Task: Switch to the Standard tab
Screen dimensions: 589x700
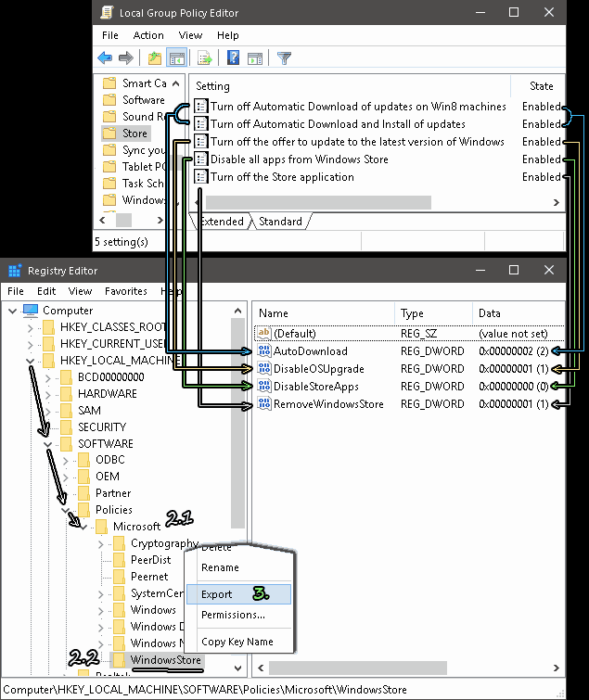Action: coord(280,222)
